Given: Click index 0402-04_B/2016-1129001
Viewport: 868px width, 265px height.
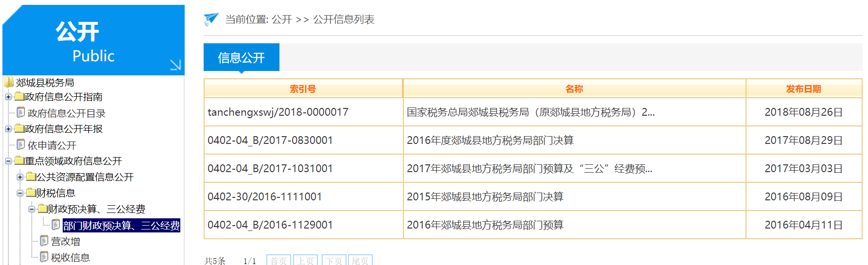Looking at the screenshot, I should [x=270, y=225].
